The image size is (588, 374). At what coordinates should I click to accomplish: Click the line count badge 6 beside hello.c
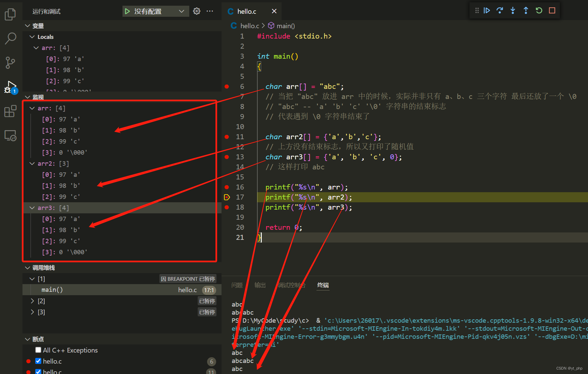tap(211, 361)
